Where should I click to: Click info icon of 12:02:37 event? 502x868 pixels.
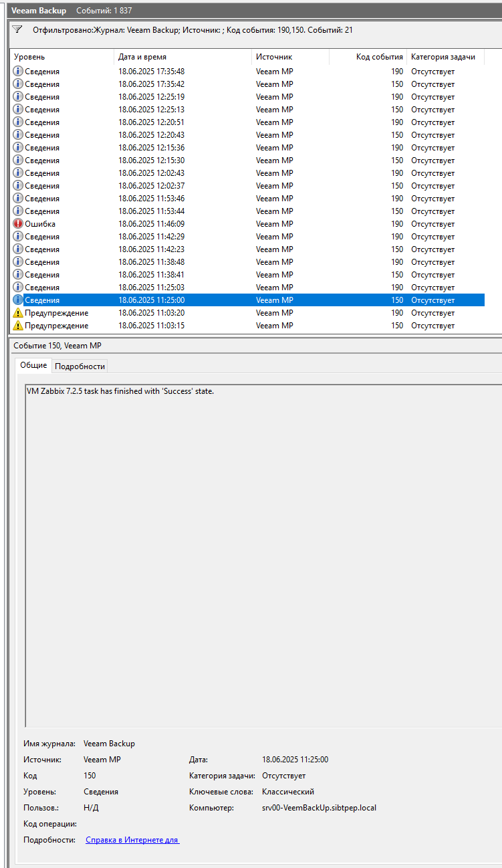pos(18,186)
